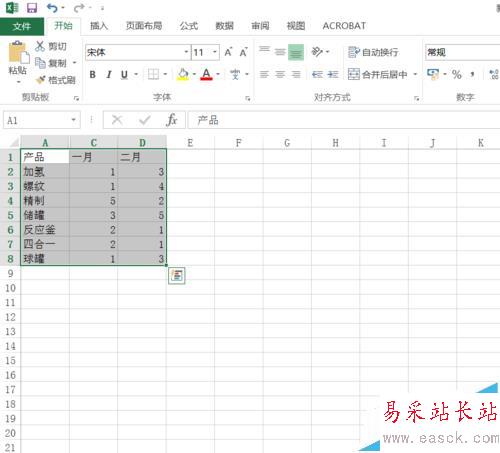
Task: Apply the yellow fill color bucket
Action: click(x=183, y=74)
